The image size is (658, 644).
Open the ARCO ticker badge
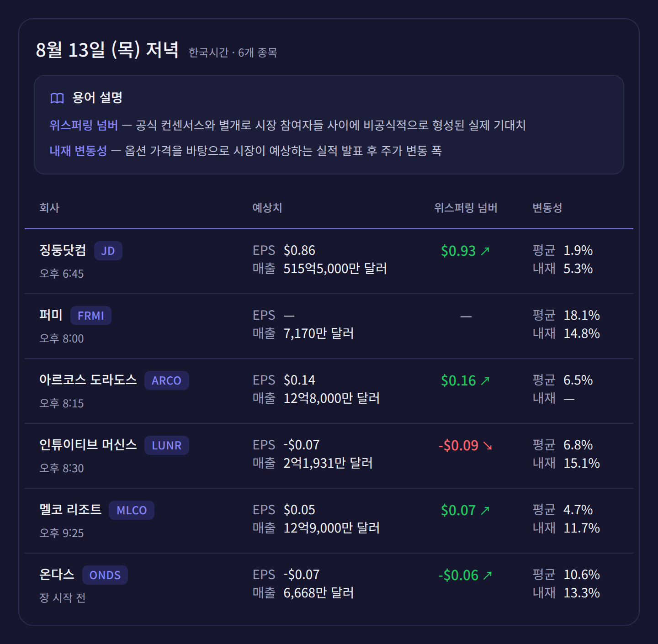pyautogui.click(x=167, y=380)
